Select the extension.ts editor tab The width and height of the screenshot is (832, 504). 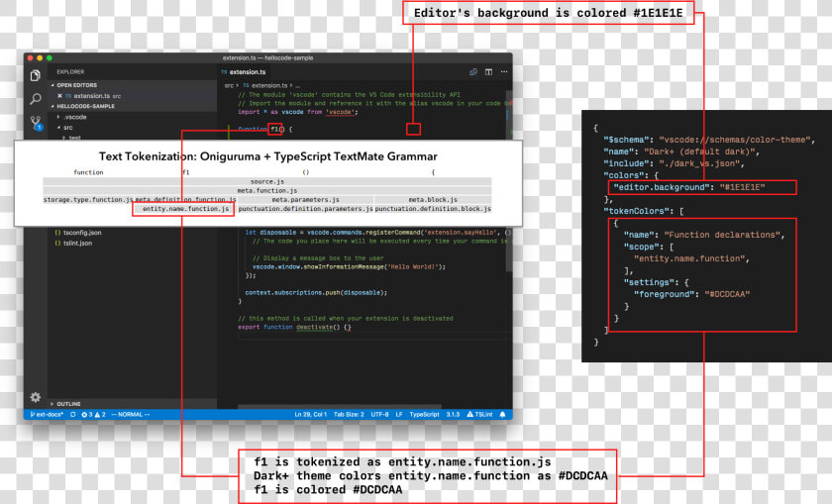pos(244,72)
